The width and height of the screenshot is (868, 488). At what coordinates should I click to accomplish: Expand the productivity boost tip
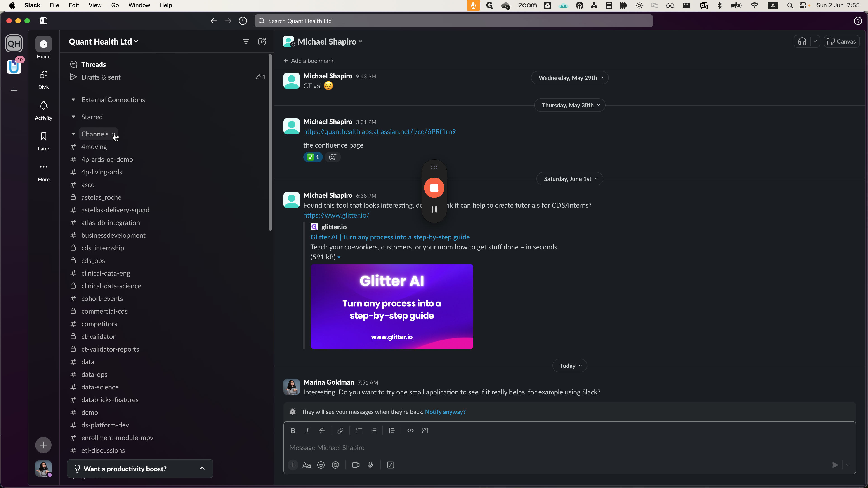(x=202, y=469)
